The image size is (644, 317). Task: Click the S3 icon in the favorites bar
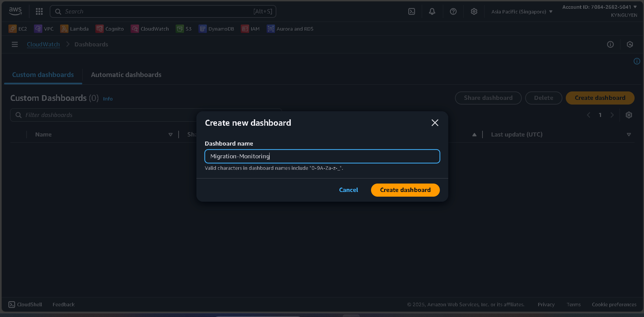click(x=180, y=29)
